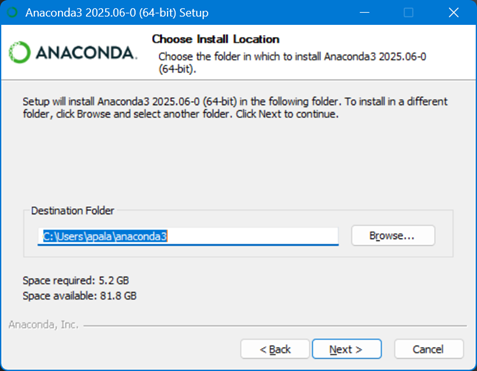Click the Anaconda logo in header
477x371 pixels.
pyautogui.click(x=73, y=53)
